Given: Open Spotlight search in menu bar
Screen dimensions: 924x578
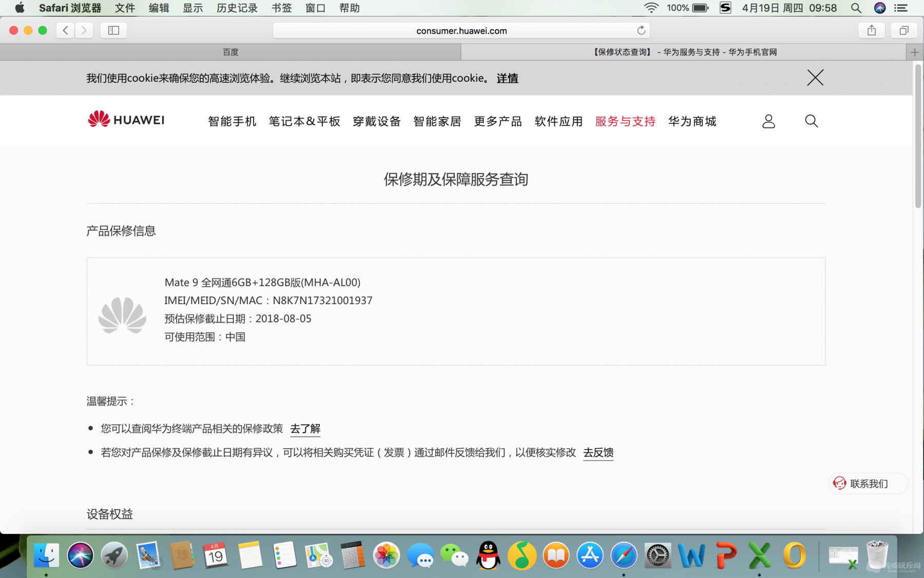Looking at the screenshot, I should 856,8.
